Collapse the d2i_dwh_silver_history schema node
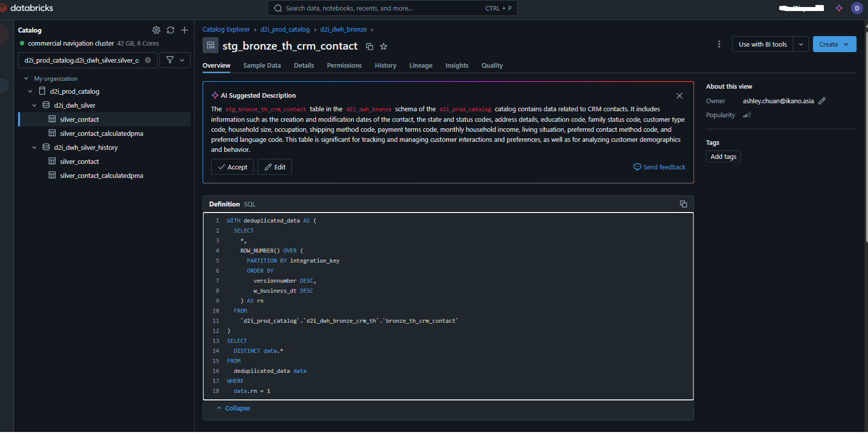The image size is (868, 434). tap(34, 148)
